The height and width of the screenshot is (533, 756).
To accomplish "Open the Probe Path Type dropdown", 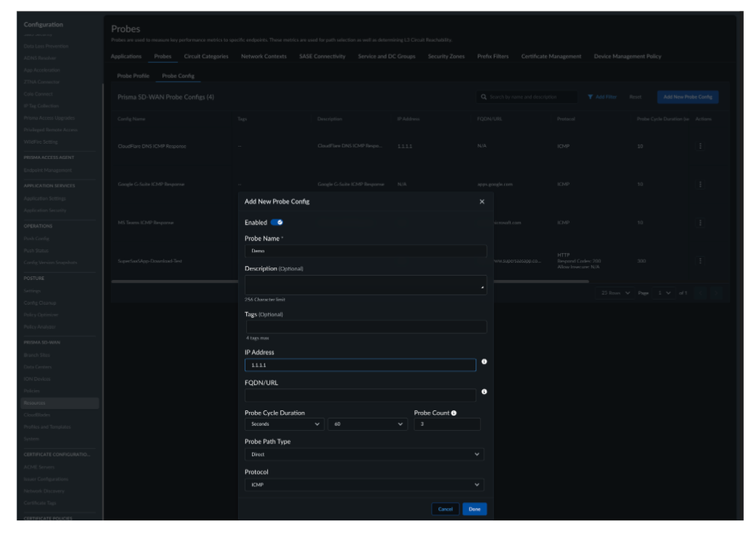I will 364,454.
